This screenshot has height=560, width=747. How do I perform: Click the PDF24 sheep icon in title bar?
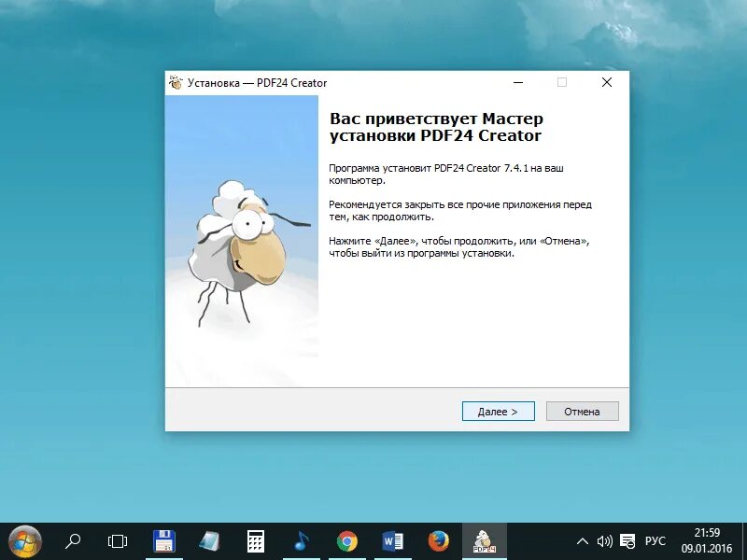click(x=176, y=83)
